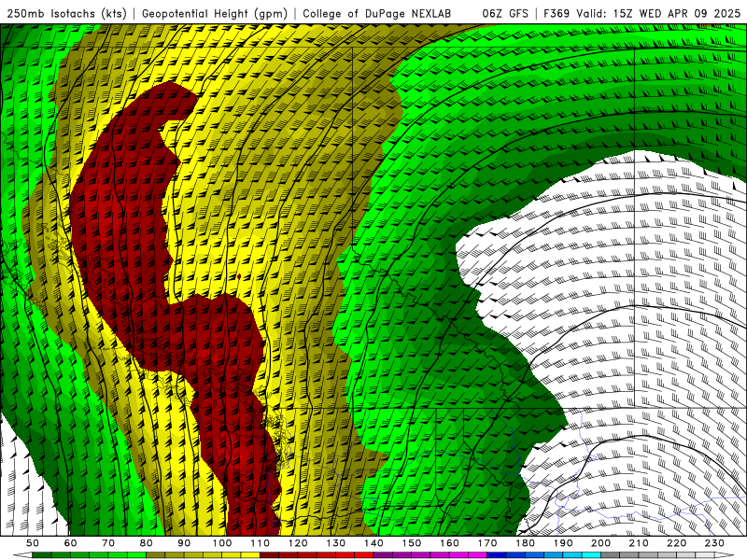
Task: Click the 130 label on the color scale
Action: (x=336, y=543)
